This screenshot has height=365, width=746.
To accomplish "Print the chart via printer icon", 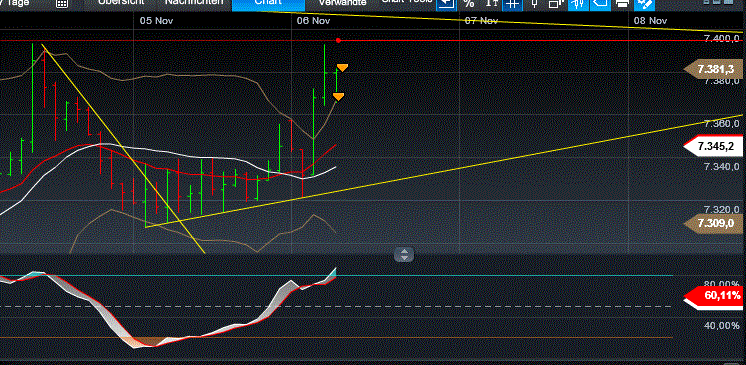I will coord(622,4).
